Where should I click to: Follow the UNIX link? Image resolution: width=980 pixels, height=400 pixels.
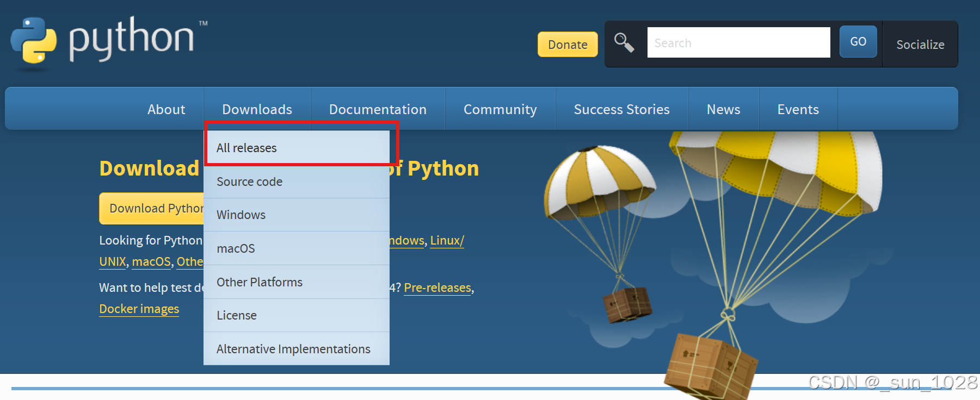pyautogui.click(x=113, y=261)
